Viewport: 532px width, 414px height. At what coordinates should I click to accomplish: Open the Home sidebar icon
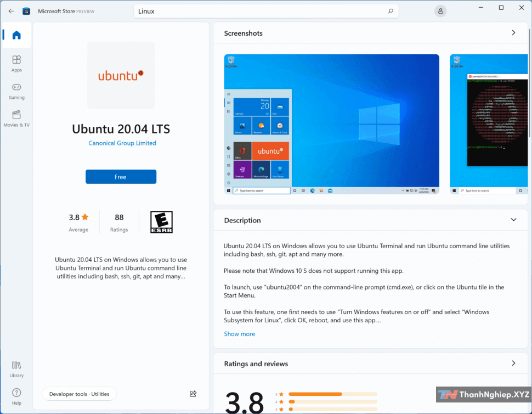tap(16, 35)
